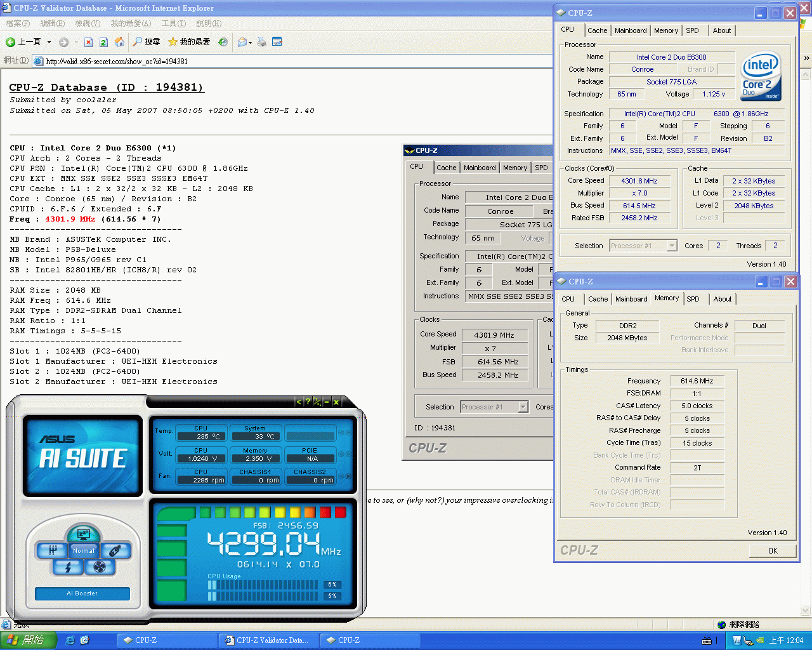Viewport: 812px width, 650px height.
Task: Click the taskbar clock showing 12:04
Action: 787,640
